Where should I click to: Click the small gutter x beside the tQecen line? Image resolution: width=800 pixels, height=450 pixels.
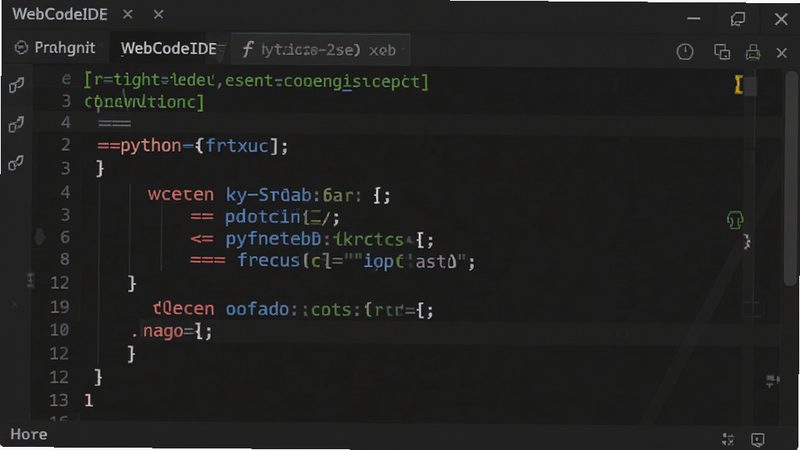click(15, 304)
